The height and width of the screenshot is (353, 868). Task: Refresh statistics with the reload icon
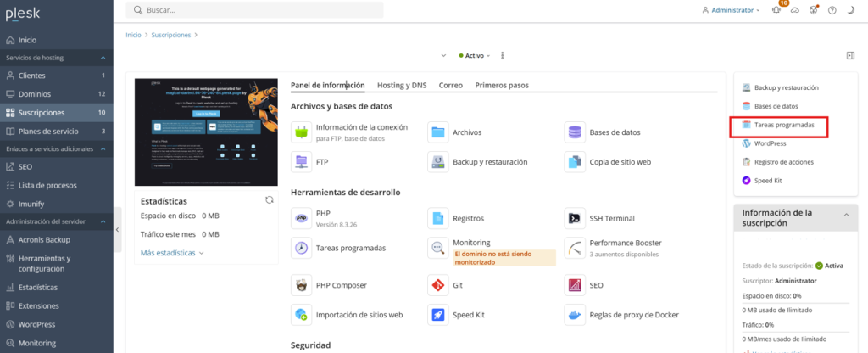tap(270, 200)
